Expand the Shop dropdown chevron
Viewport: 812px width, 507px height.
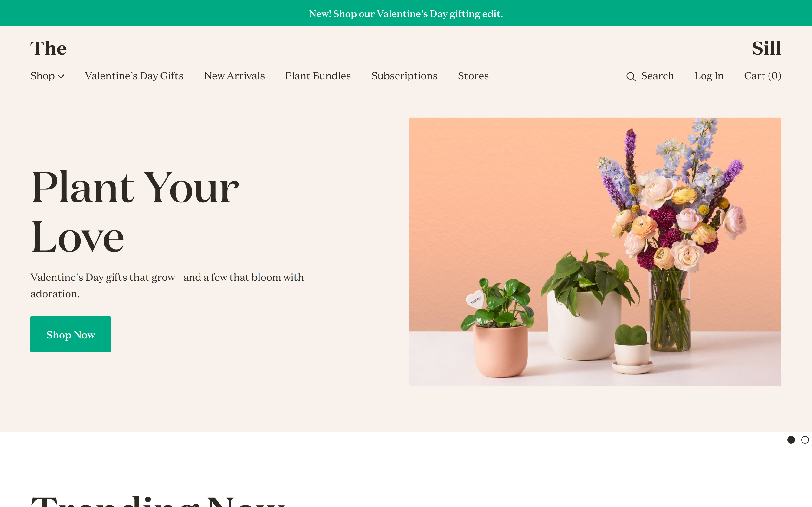point(61,76)
